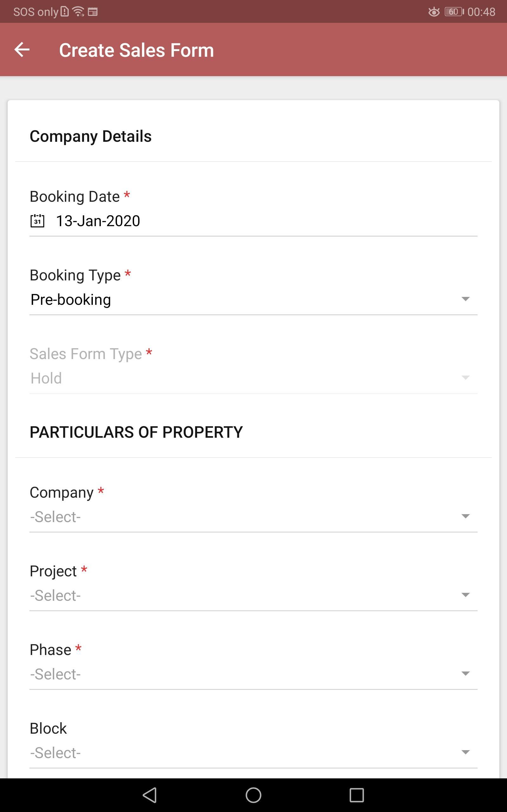Open the Company select dropdown
The width and height of the screenshot is (507, 812).
[x=253, y=517]
